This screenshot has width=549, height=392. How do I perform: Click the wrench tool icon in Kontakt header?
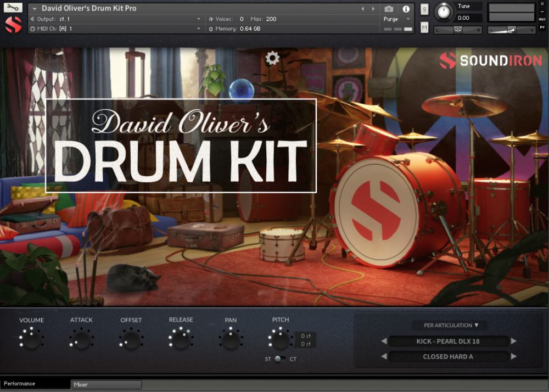point(12,8)
